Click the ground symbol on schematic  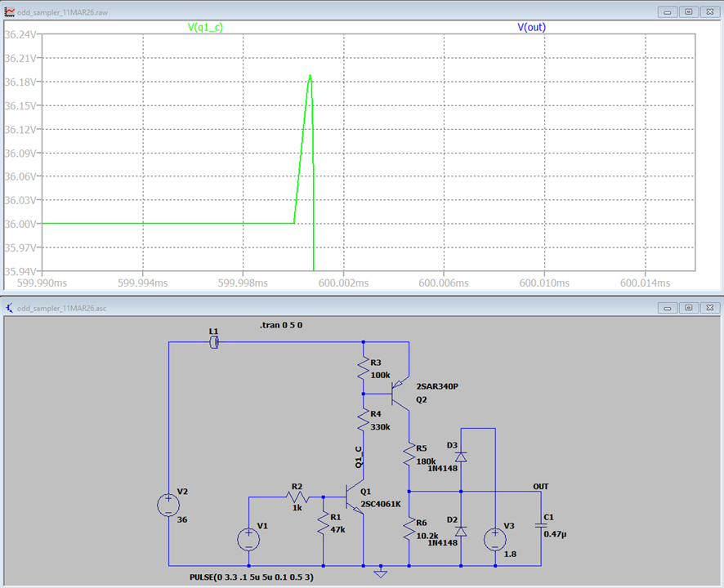click(380, 569)
